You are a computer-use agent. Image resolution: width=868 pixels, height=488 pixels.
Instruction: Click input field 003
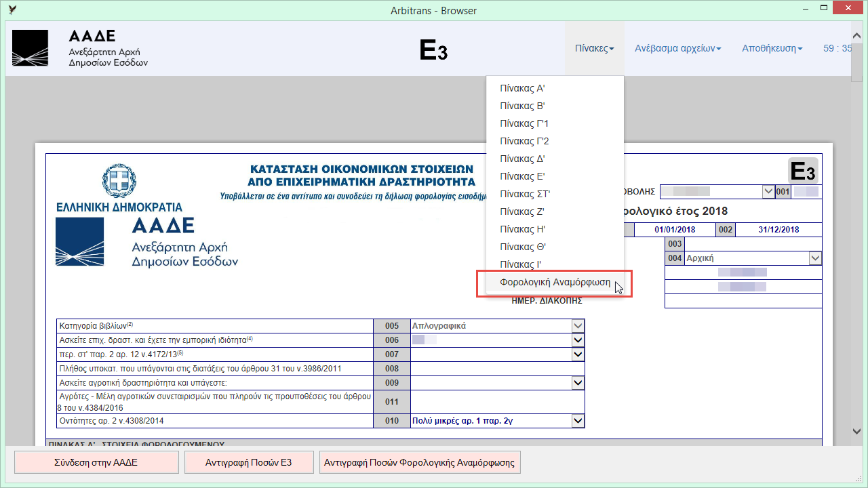[753, 244]
